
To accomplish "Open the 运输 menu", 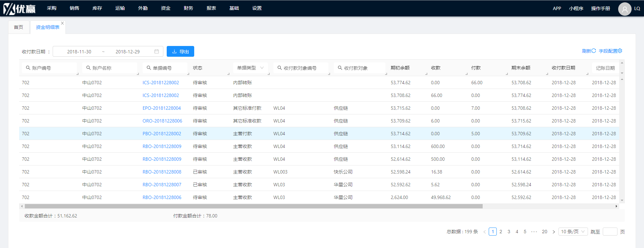I will (120, 8).
